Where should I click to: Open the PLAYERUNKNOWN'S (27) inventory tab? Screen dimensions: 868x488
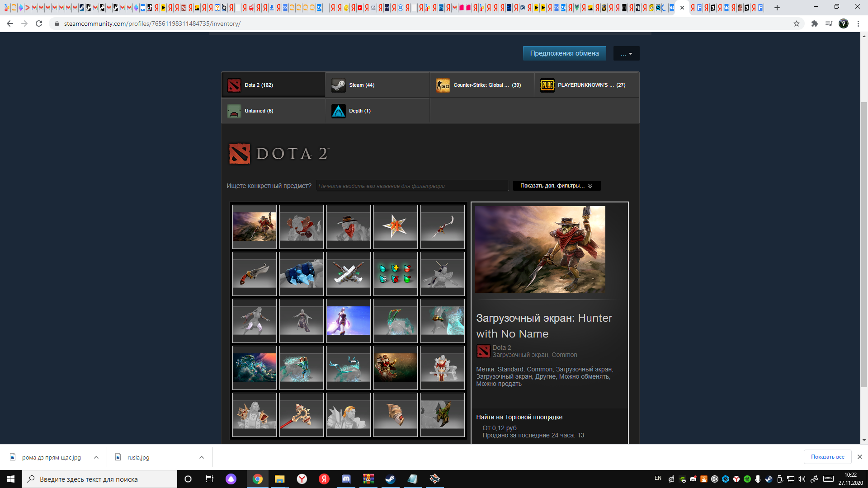(x=587, y=85)
